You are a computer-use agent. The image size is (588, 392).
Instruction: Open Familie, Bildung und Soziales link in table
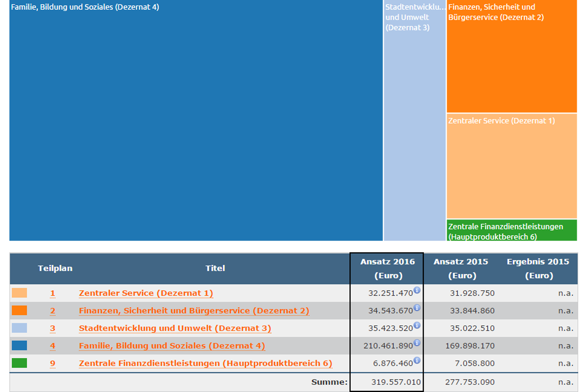coord(172,346)
